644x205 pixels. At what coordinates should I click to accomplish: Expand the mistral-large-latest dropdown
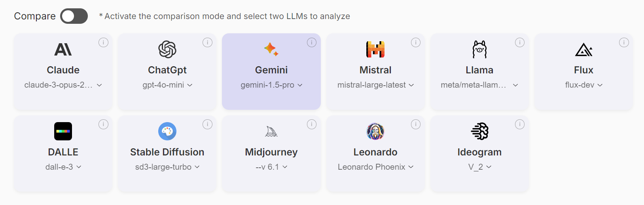click(411, 85)
